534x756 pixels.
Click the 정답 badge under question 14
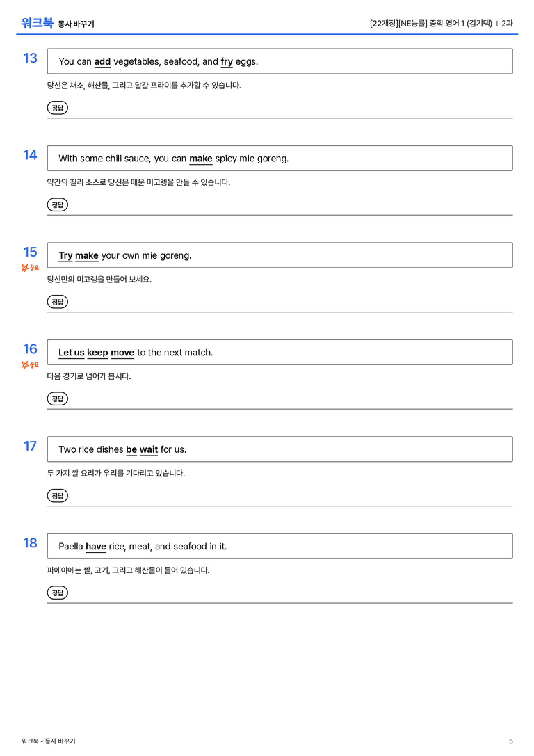pyautogui.click(x=57, y=204)
